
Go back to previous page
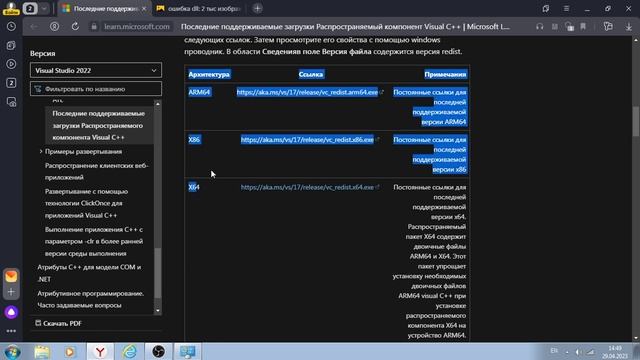(34, 27)
